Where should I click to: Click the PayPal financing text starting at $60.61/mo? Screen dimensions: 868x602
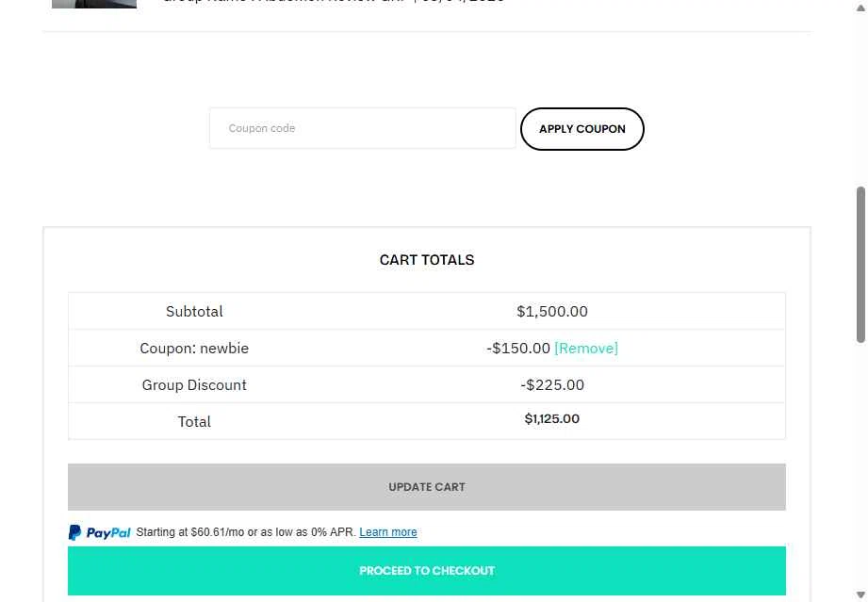(246, 532)
